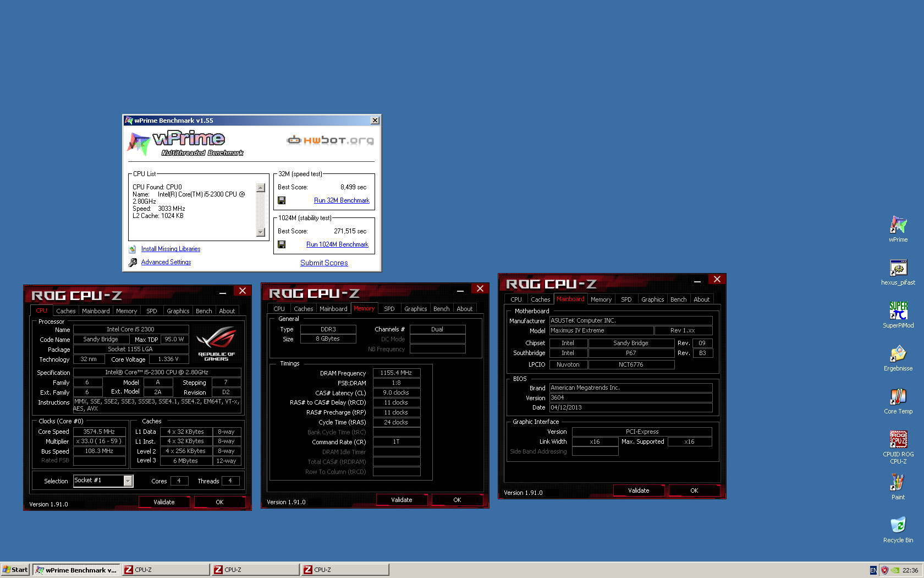Click the taskbar clock showing 22:36
Viewport: 924px width, 578px height.
(910, 570)
